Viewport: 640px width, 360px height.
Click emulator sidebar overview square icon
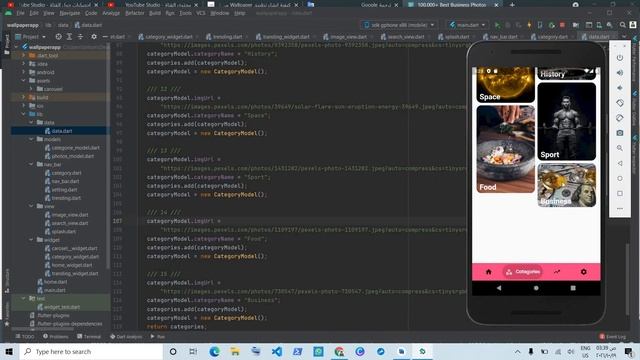point(620,193)
